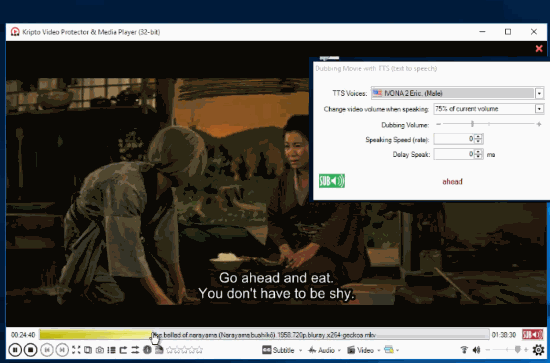Viewport: 550px width, 363px height.
Task: Click the red 'ahead' spoken word
Action: pyautogui.click(x=452, y=182)
